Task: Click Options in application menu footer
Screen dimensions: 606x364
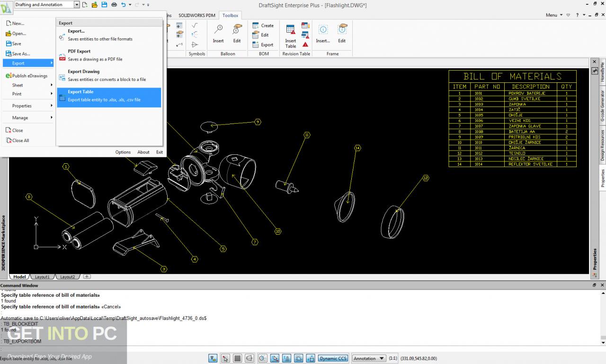Action: click(123, 152)
